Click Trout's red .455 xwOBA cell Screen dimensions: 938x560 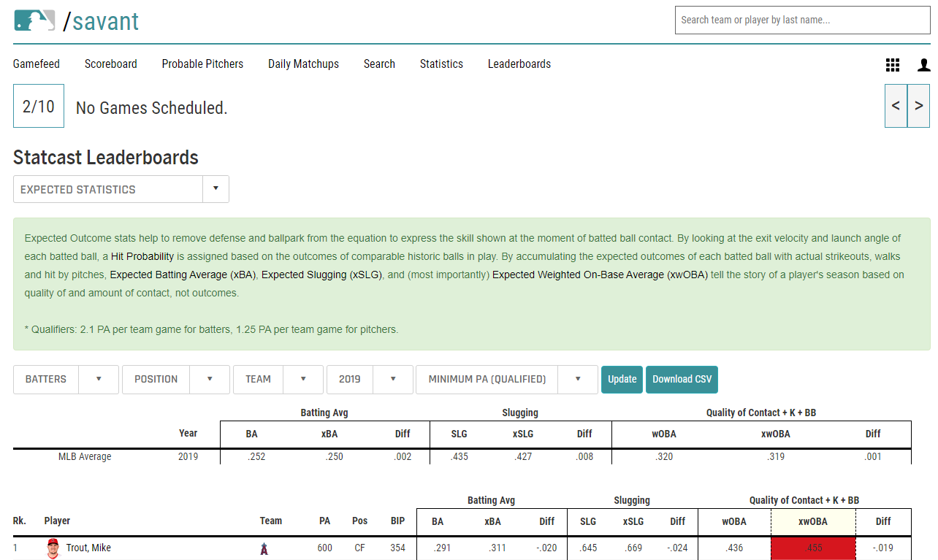point(813,548)
